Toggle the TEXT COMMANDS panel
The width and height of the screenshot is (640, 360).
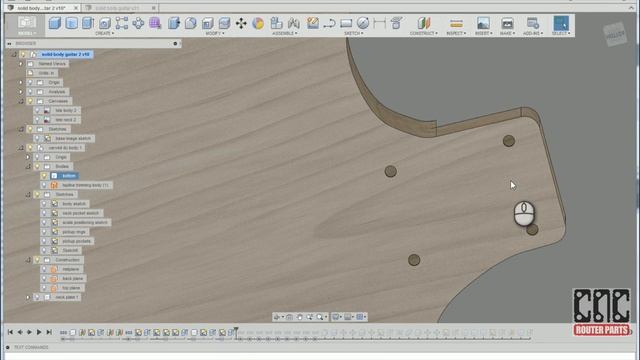tap(8, 347)
